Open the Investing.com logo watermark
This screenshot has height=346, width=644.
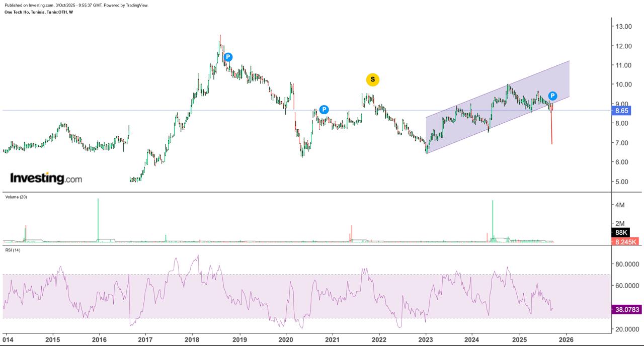[46, 178]
